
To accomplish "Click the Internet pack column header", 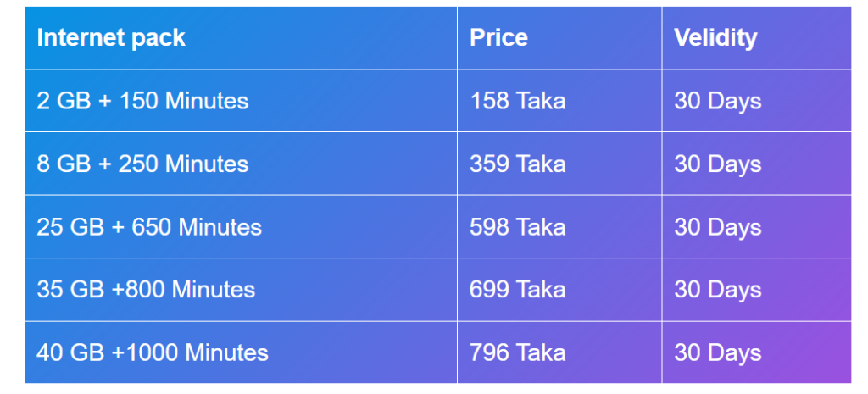I will [x=111, y=38].
